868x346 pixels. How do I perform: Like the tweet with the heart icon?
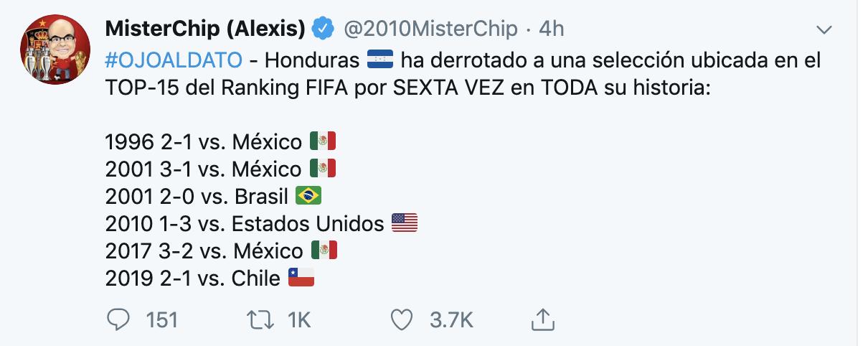click(x=403, y=319)
